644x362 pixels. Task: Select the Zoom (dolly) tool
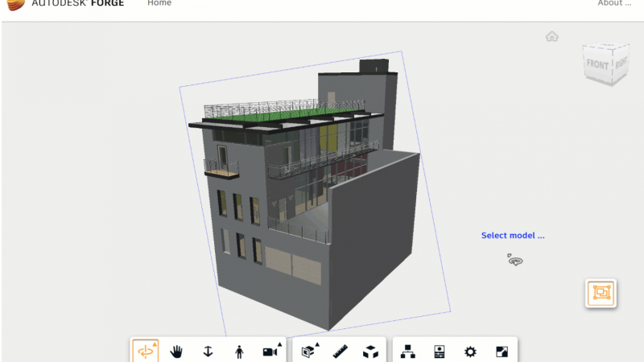point(208,352)
